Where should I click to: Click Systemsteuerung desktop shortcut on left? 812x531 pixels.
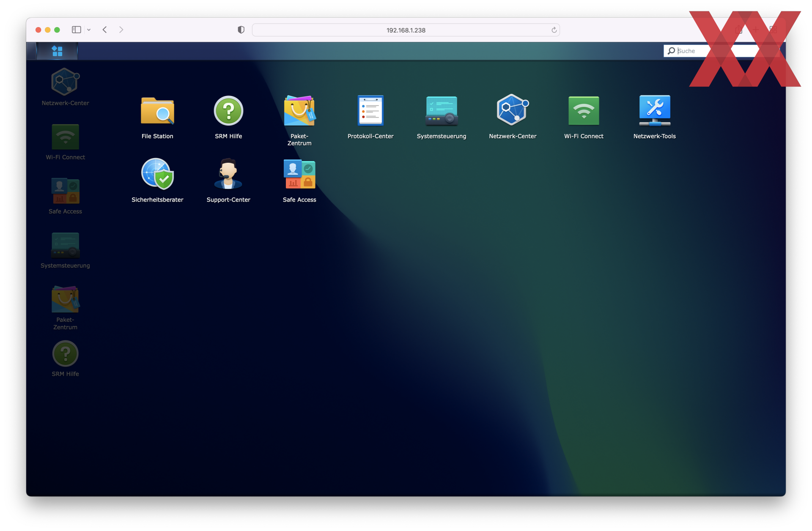click(x=65, y=250)
